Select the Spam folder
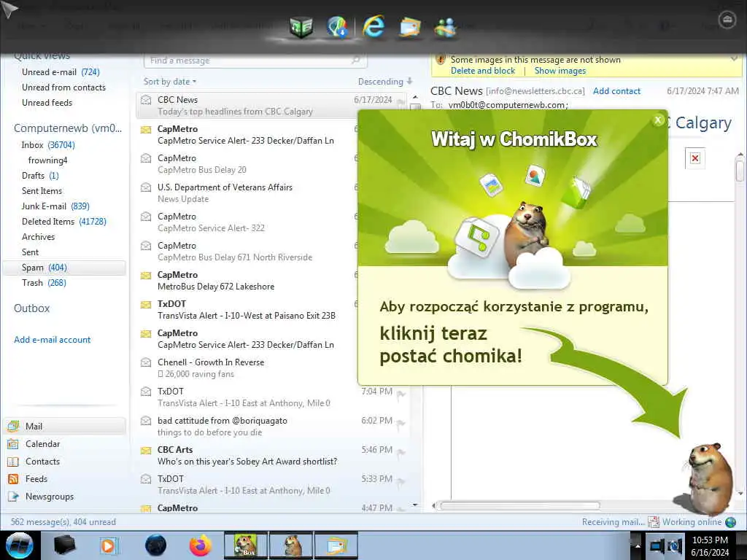 (64, 268)
